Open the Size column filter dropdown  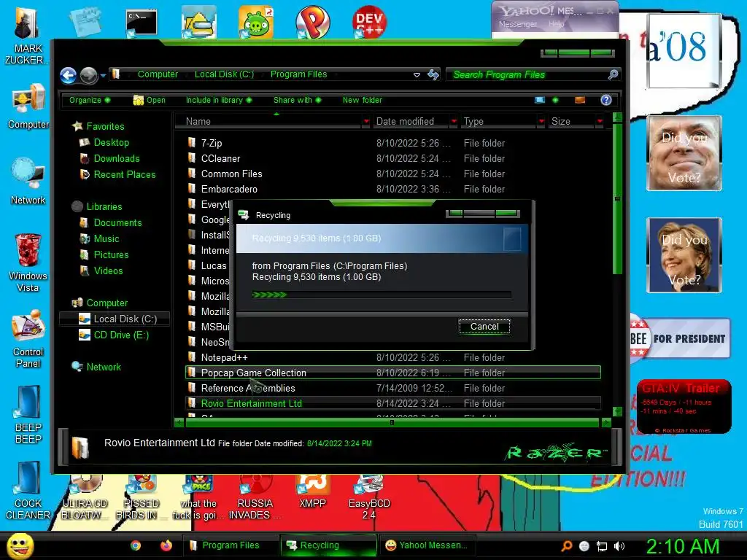(600, 122)
